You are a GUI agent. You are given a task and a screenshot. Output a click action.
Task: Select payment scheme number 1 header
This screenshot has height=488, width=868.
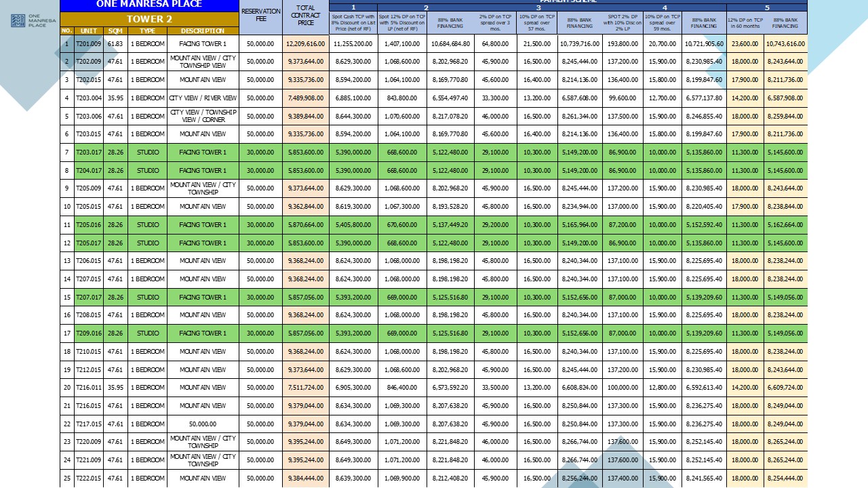click(353, 7)
